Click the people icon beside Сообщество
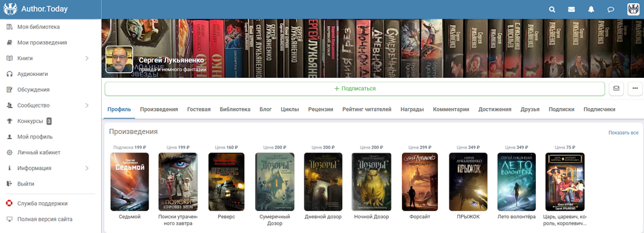This screenshot has width=644, height=233. 9,106
